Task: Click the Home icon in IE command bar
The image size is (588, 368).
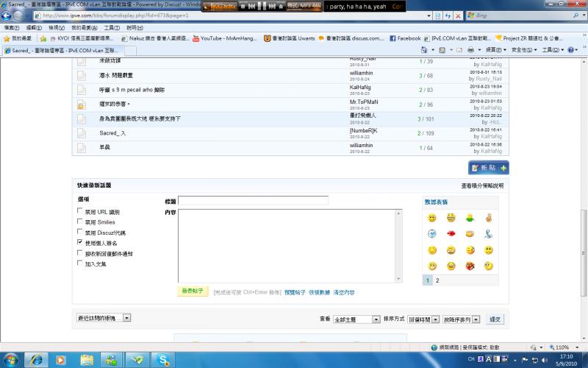Action: tap(424, 50)
